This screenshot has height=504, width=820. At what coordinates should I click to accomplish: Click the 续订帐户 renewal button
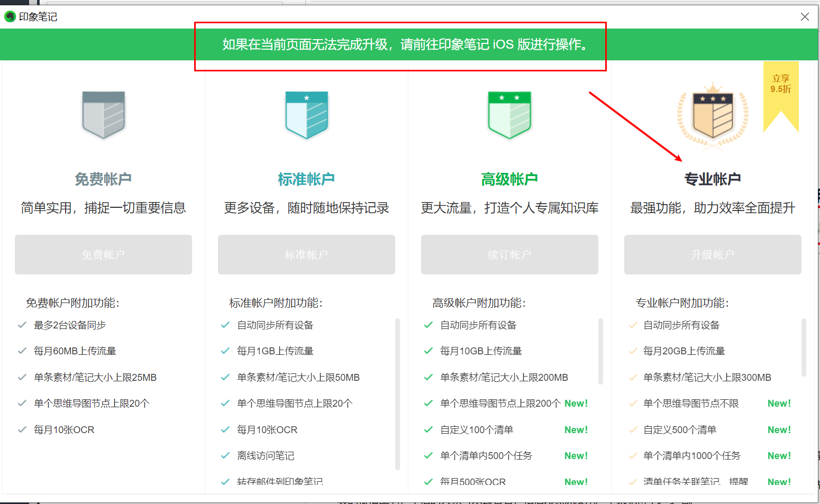coord(509,254)
